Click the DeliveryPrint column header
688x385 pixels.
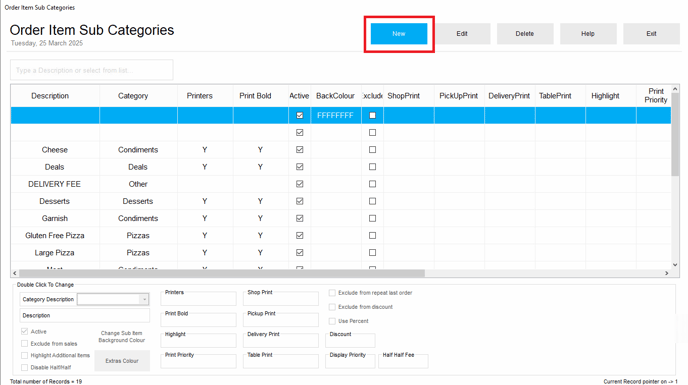509,96
